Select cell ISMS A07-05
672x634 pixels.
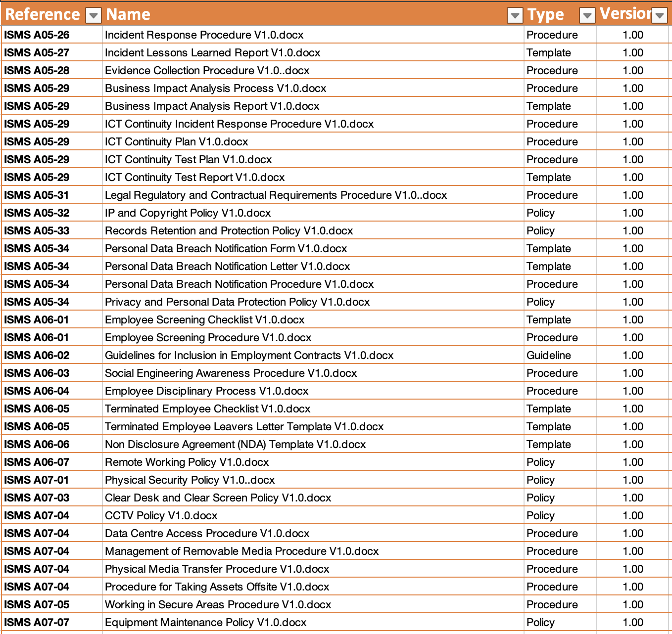pyautogui.click(x=52, y=605)
